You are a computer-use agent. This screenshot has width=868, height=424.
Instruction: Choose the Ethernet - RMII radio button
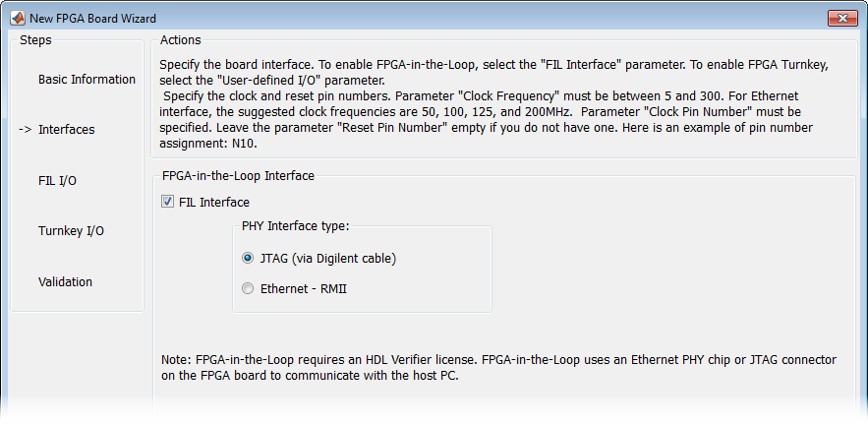(248, 289)
